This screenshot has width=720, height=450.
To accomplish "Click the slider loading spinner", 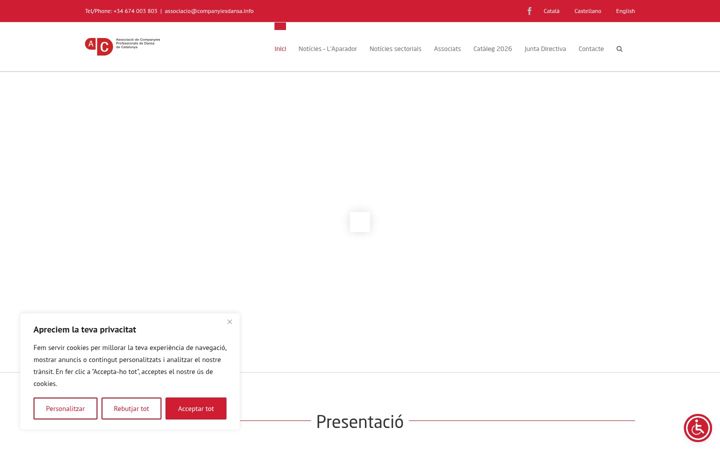I will coord(360,222).
